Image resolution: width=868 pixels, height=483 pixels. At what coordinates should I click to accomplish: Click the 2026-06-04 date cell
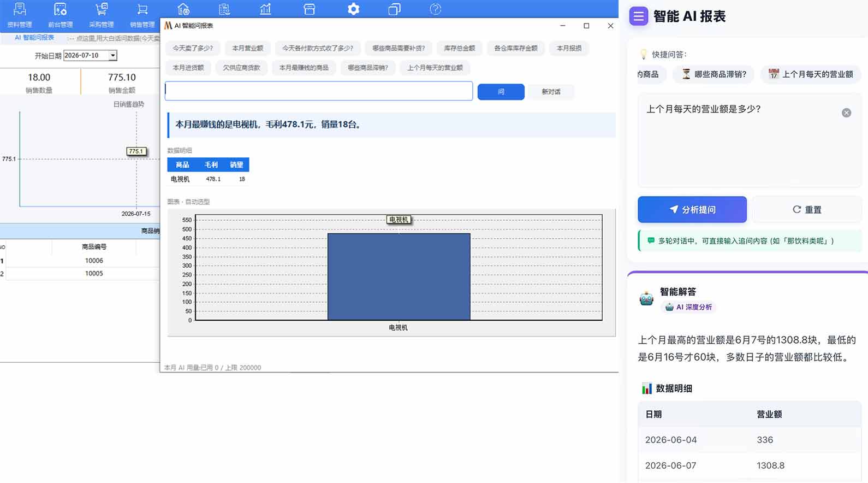tap(671, 440)
